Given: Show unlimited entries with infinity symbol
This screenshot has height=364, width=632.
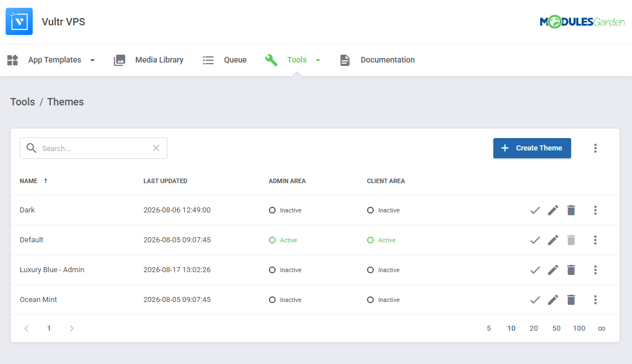Looking at the screenshot, I should click(x=602, y=329).
